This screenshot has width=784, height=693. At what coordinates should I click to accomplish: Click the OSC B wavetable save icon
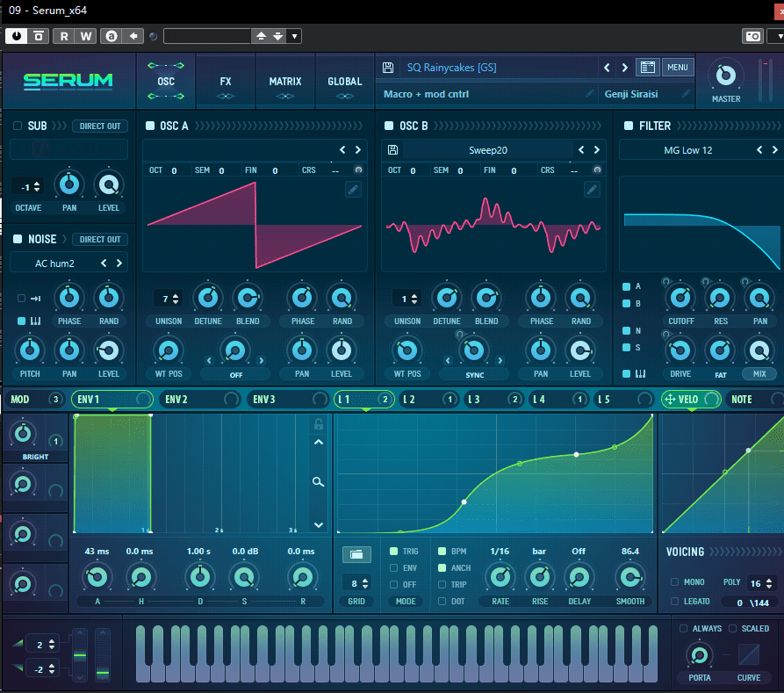point(392,150)
